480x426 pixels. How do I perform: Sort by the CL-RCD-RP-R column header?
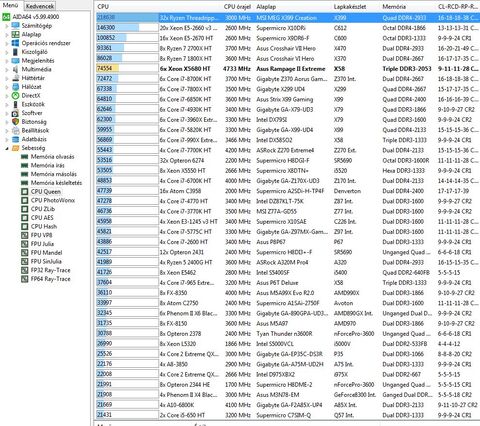point(458,6)
